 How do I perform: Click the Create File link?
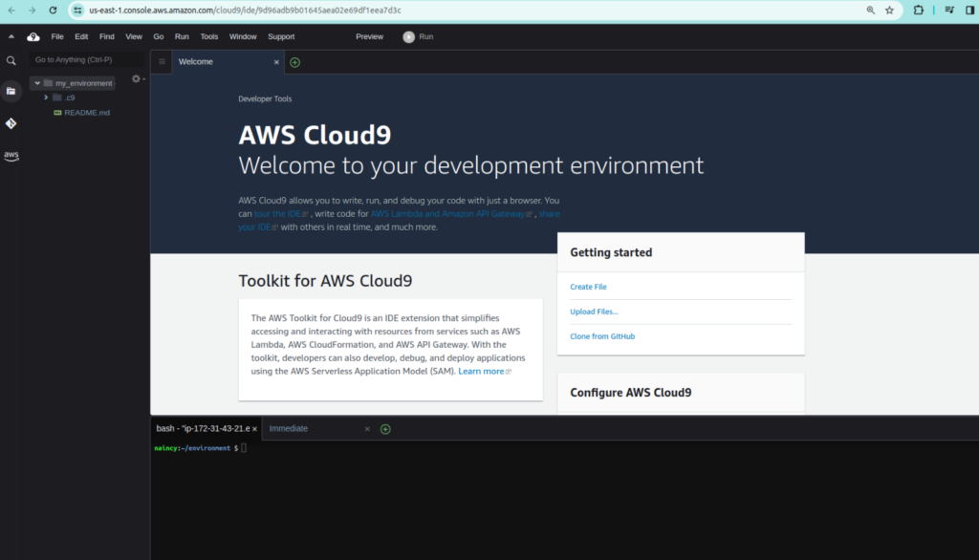pyautogui.click(x=588, y=287)
